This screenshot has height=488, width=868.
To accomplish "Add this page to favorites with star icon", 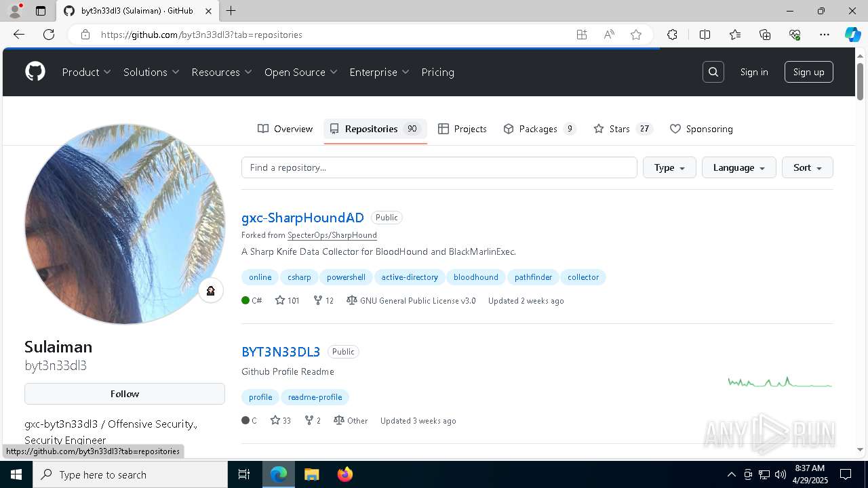I will 636,35.
